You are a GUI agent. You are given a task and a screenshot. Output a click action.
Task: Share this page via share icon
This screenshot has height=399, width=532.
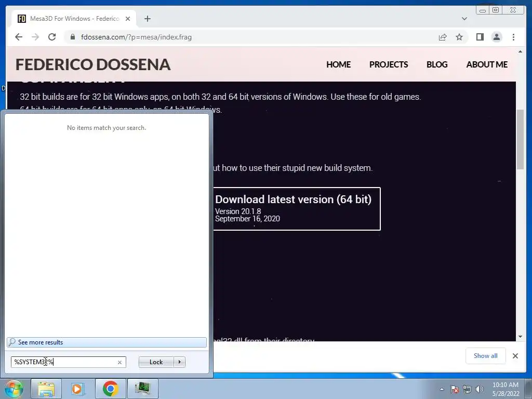pyautogui.click(x=443, y=37)
